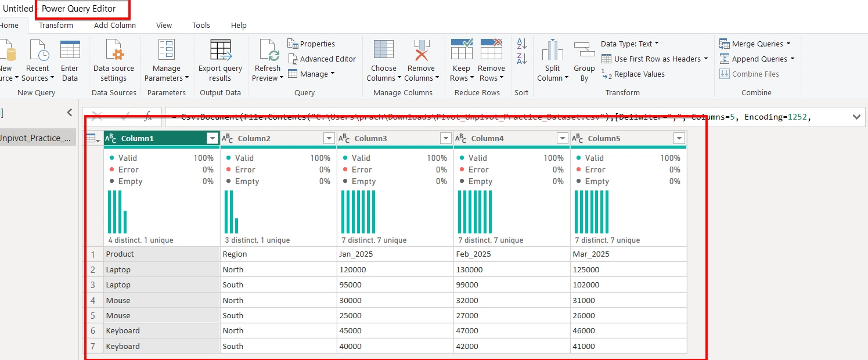Click 'Keyboard' in row 6
The image size is (868, 360).
(x=161, y=330)
